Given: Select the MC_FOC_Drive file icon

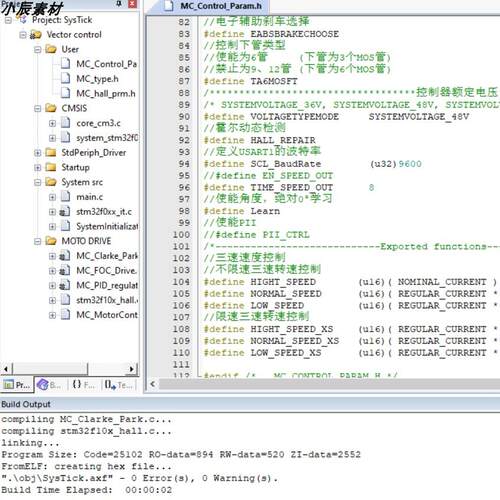Looking at the screenshot, I should 65,270.
